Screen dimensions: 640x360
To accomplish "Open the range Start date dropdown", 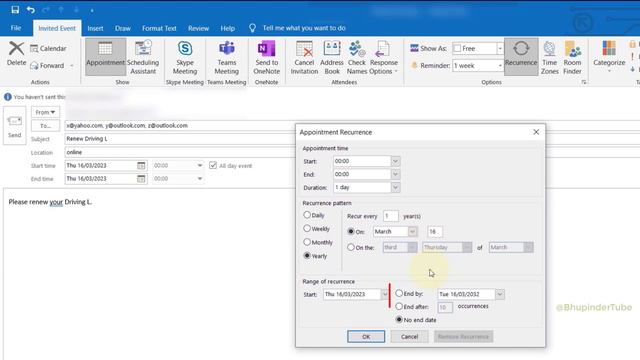I will coord(384,294).
